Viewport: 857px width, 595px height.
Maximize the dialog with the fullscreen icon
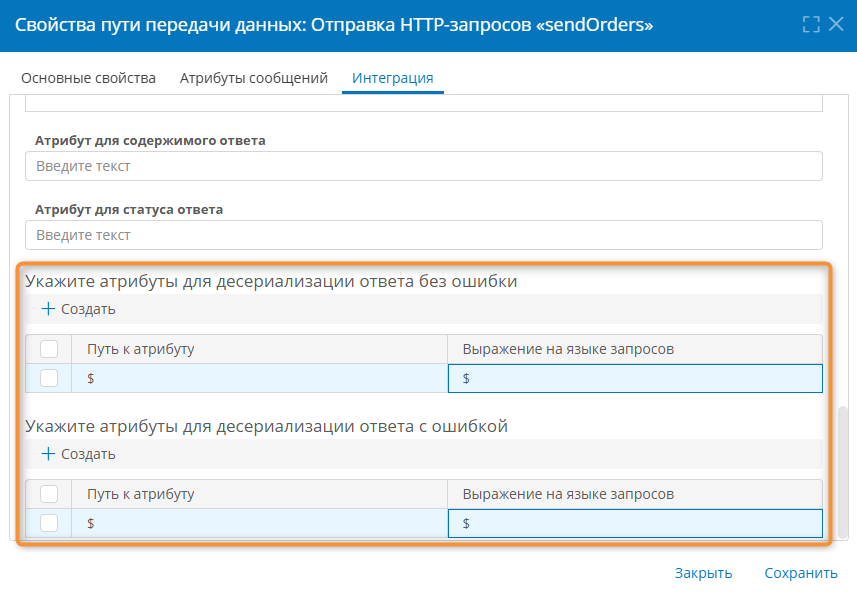coord(811,24)
